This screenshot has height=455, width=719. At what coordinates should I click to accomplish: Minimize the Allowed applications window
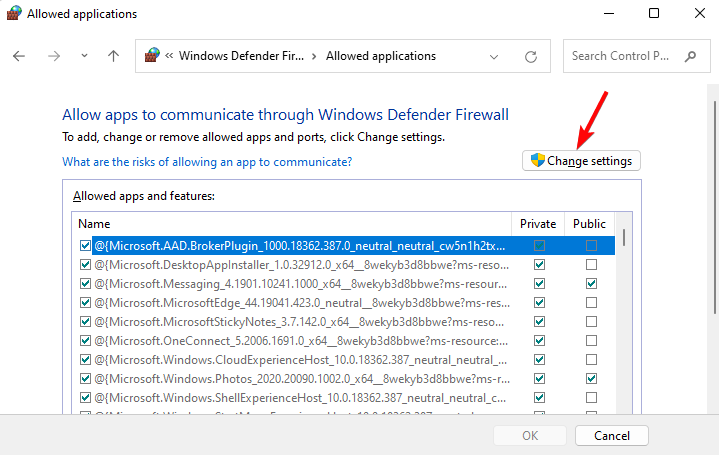pyautogui.click(x=609, y=13)
